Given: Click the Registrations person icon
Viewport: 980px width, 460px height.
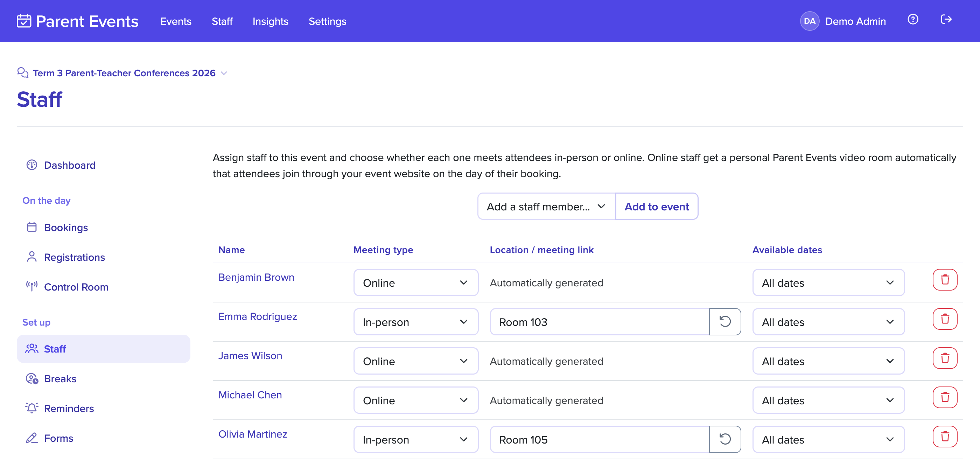Looking at the screenshot, I should (x=31, y=257).
